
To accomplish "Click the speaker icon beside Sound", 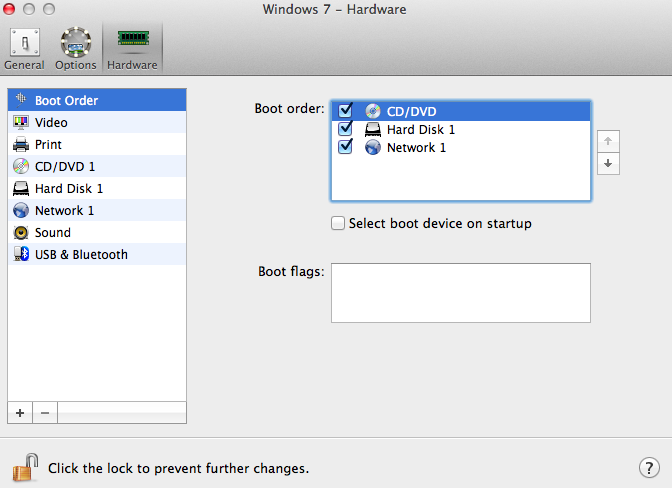I will point(21,232).
